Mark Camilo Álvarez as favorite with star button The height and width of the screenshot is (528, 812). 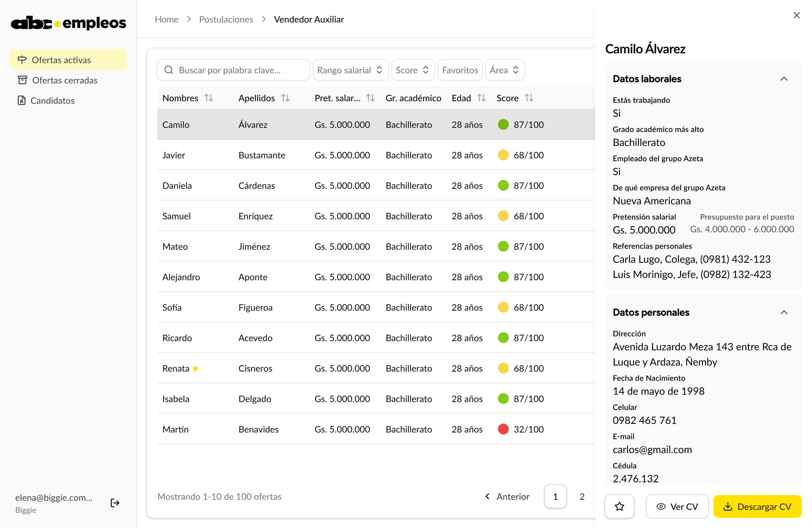(x=619, y=506)
